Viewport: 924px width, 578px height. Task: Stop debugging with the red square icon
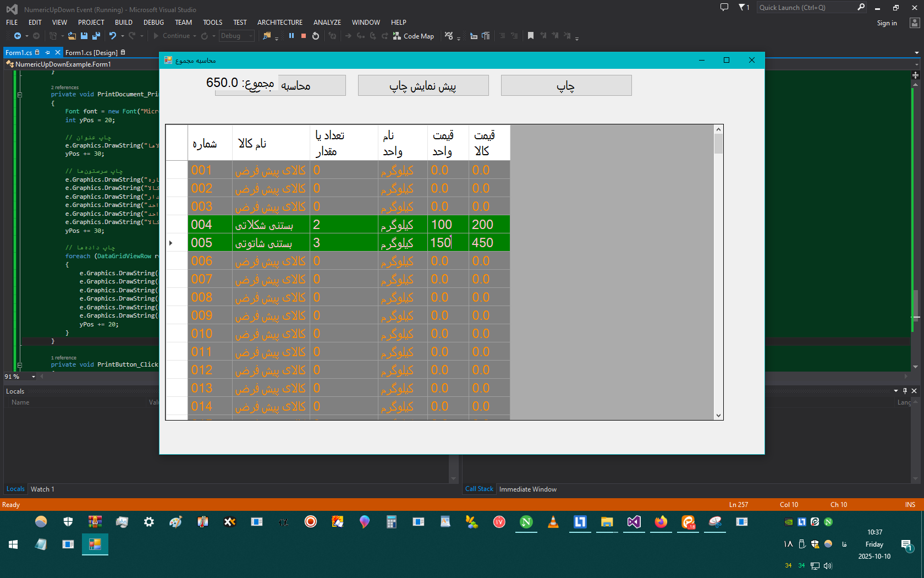click(304, 36)
